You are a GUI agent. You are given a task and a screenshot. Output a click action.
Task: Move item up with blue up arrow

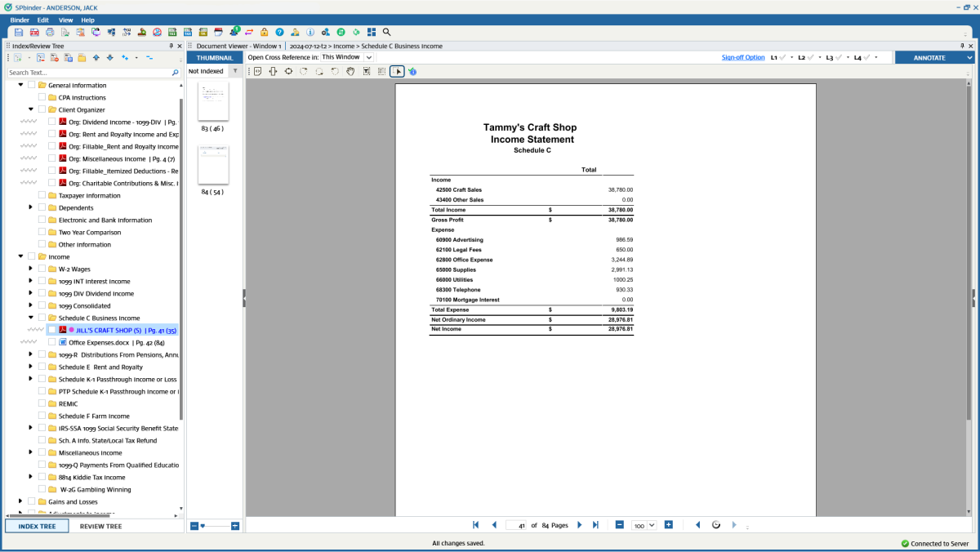click(x=96, y=58)
